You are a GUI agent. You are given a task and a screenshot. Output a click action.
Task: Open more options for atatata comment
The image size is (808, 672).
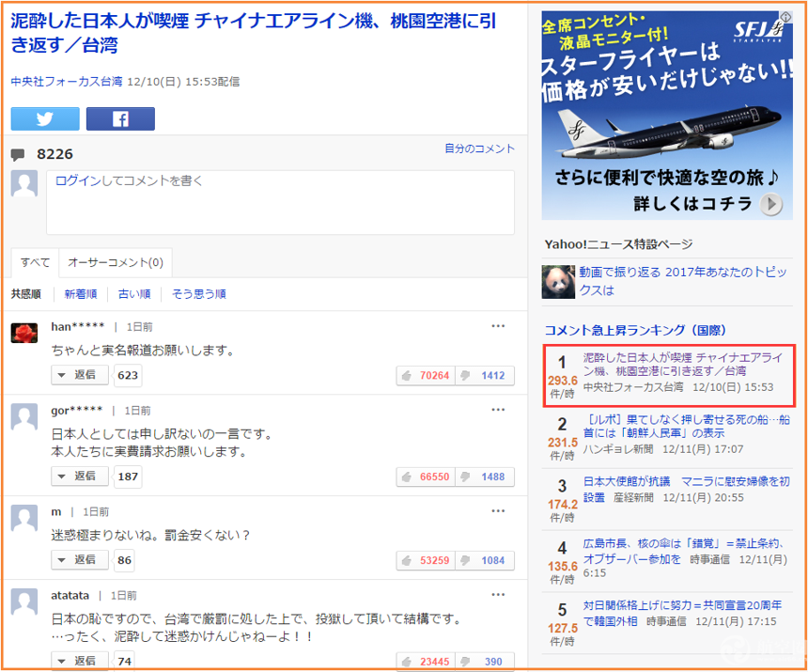coord(498,595)
